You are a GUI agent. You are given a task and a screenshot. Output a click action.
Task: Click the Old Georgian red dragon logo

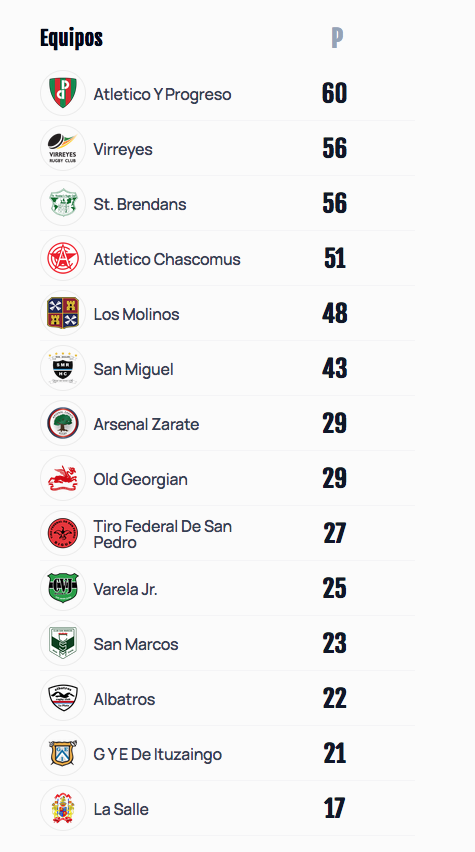63,478
